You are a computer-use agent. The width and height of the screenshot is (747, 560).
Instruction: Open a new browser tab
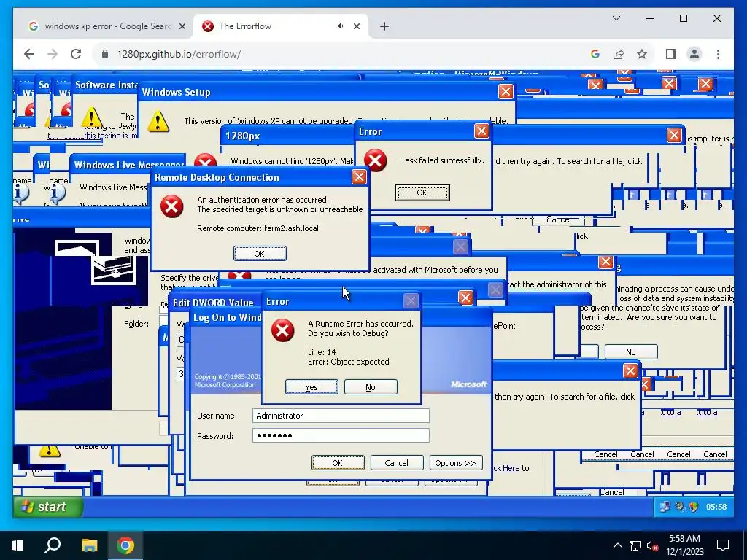pos(384,26)
